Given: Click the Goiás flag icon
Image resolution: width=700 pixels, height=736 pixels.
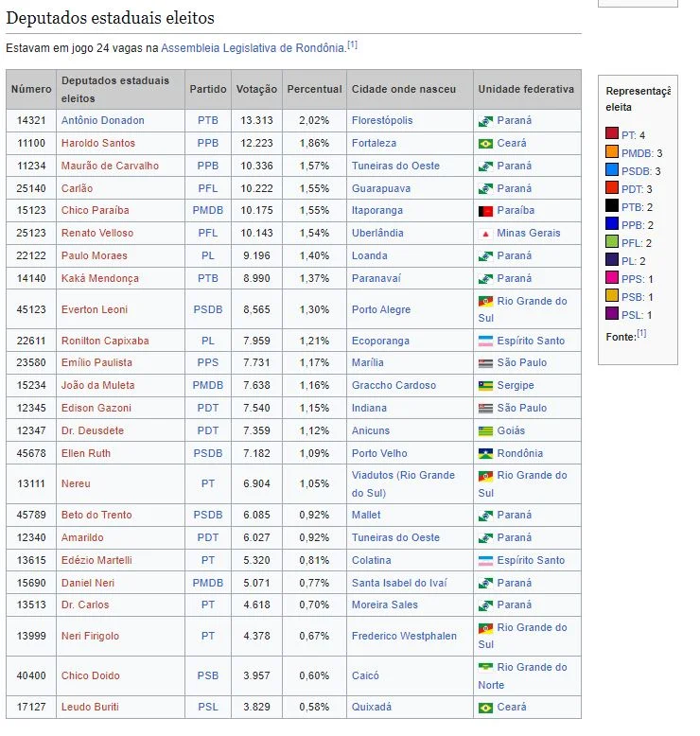Looking at the screenshot, I should point(485,431).
